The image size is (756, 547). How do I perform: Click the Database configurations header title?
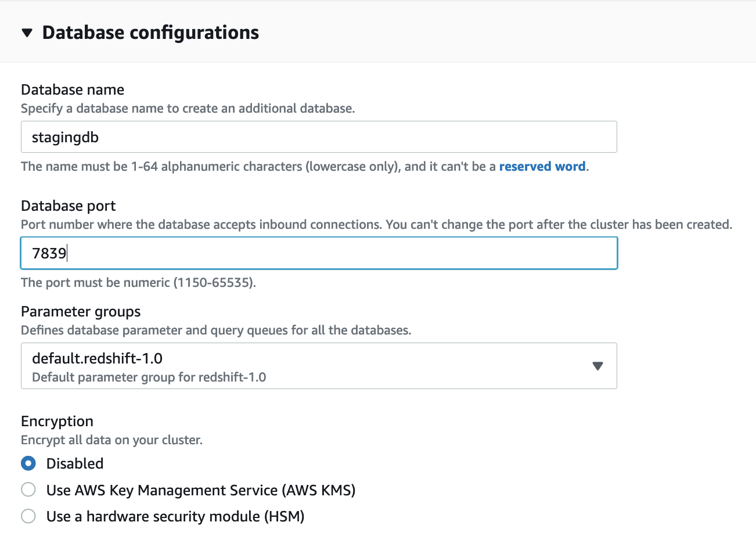pyautogui.click(x=150, y=33)
